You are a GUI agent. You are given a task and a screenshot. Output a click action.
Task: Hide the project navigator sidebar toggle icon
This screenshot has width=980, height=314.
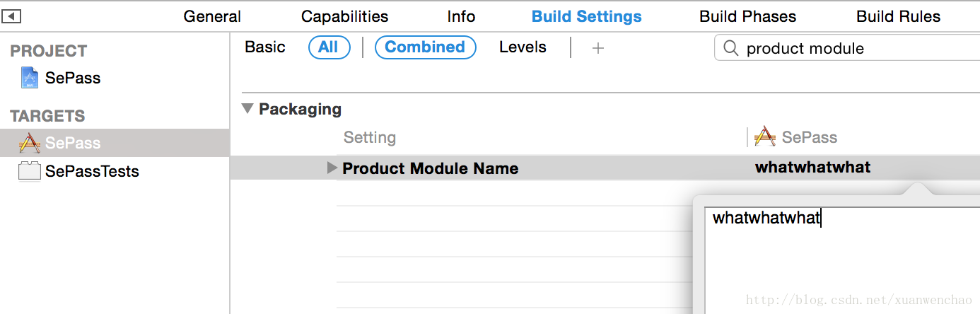point(13,16)
